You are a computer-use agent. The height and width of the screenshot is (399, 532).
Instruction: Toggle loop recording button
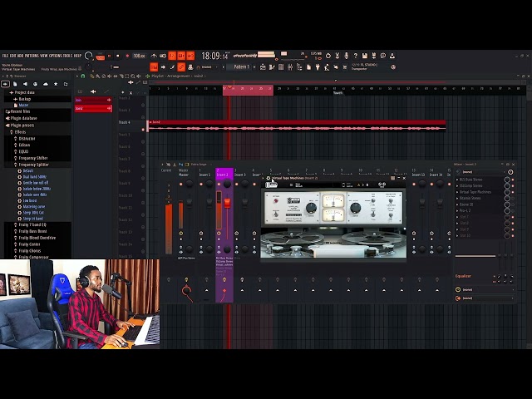click(x=190, y=56)
